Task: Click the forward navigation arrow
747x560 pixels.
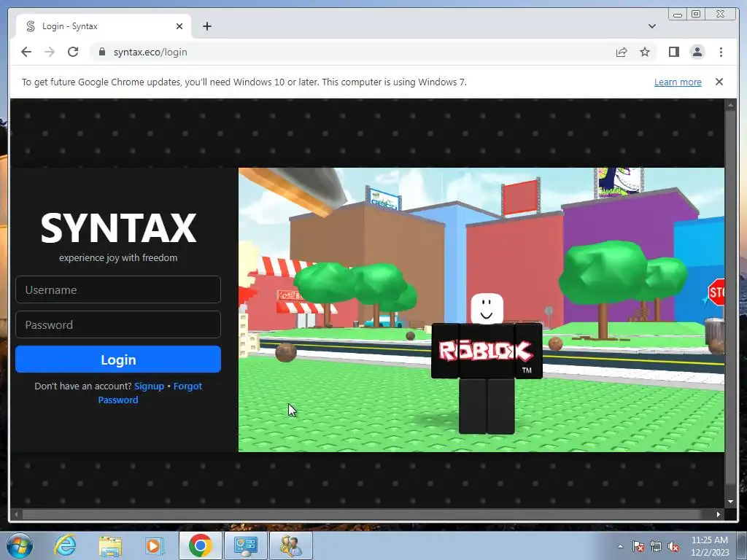Action: (50, 52)
